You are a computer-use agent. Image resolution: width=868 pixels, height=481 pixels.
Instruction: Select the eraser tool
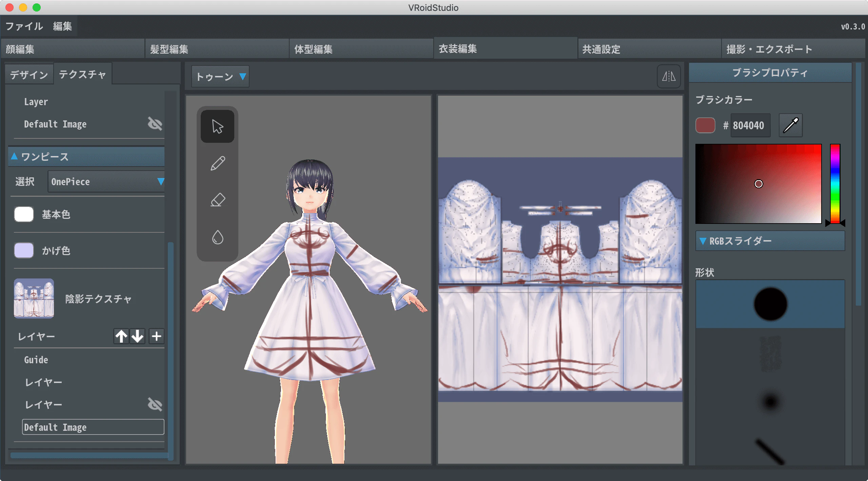coord(217,200)
